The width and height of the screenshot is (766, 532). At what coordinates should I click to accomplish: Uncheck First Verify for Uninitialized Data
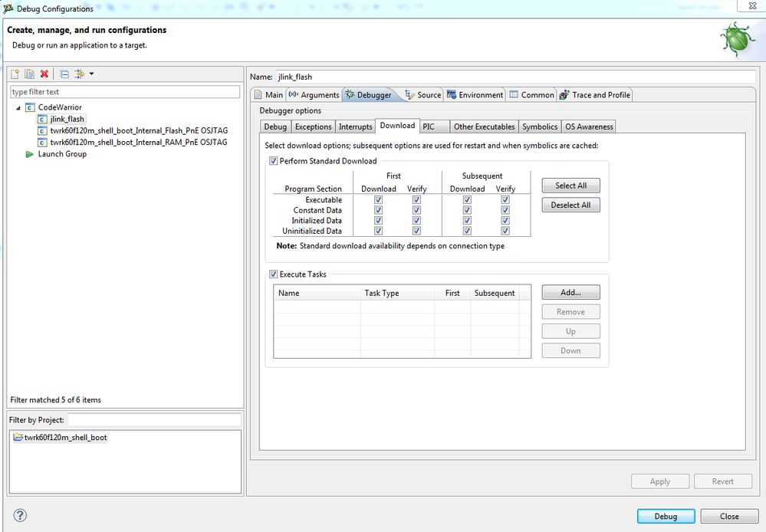click(x=416, y=231)
